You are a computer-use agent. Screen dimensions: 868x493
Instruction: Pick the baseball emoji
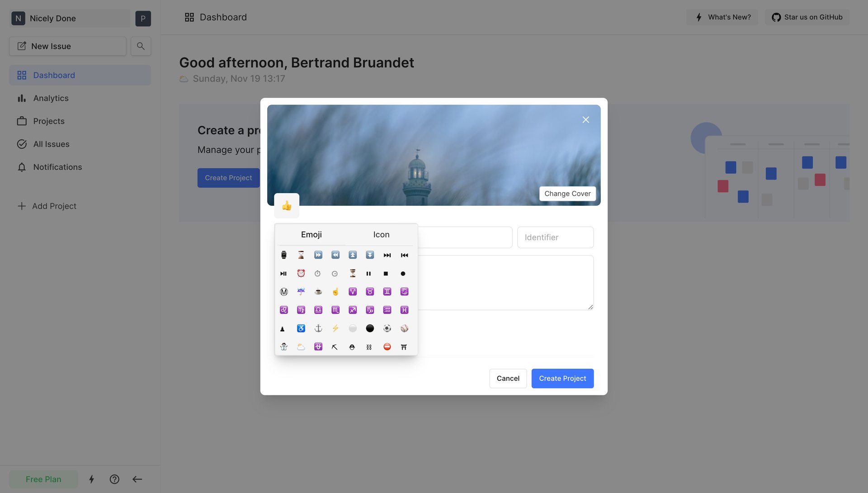click(404, 328)
